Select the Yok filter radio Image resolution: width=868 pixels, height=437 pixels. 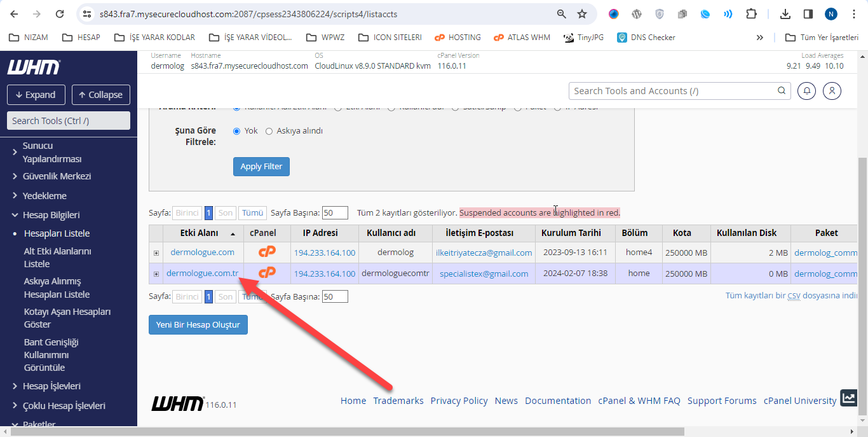[236, 131]
